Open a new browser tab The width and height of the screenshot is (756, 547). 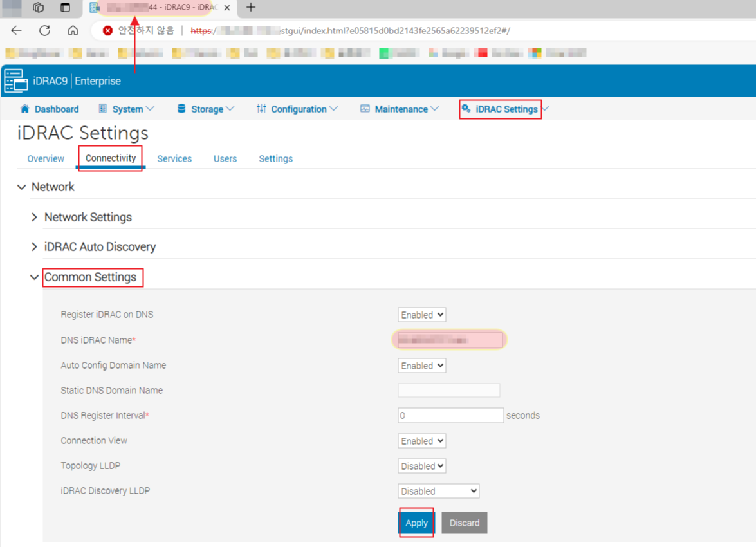pos(251,7)
